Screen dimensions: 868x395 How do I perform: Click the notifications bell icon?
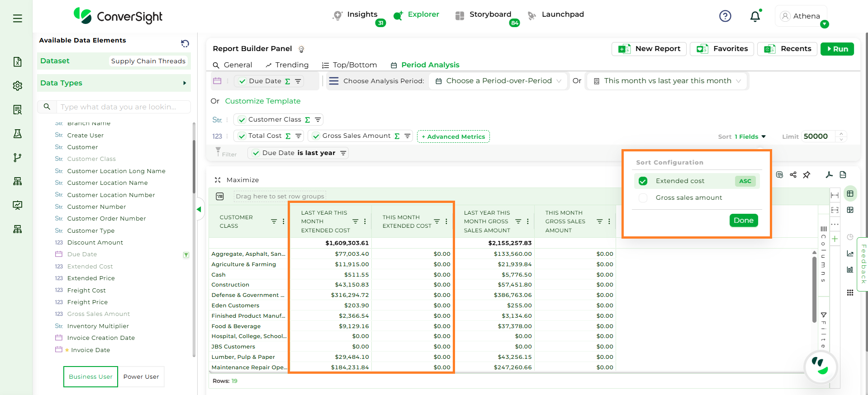click(x=755, y=17)
